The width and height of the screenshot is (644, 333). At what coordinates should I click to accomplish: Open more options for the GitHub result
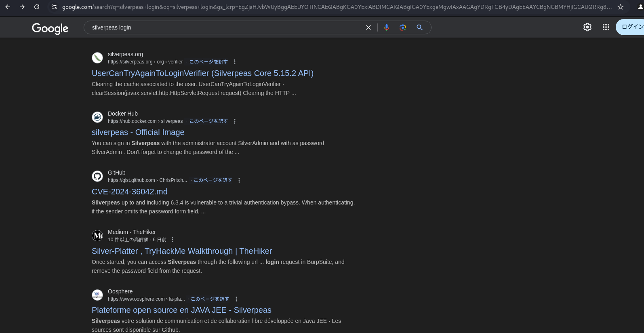pyautogui.click(x=239, y=180)
